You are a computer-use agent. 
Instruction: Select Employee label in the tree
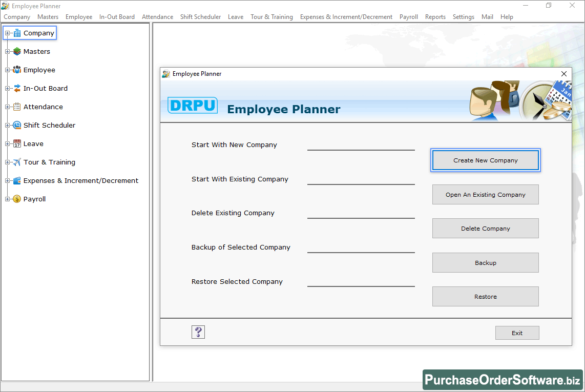click(x=39, y=70)
